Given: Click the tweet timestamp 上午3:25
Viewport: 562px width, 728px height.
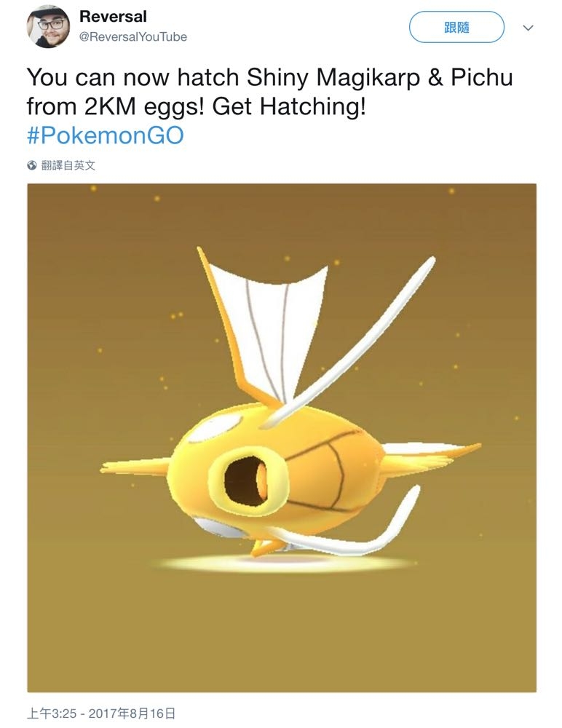Looking at the screenshot, I should click(51, 713).
